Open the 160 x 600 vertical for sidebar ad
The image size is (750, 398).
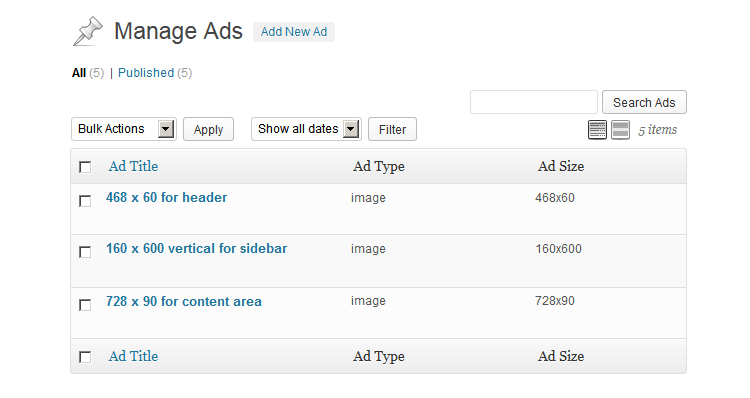(197, 249)
